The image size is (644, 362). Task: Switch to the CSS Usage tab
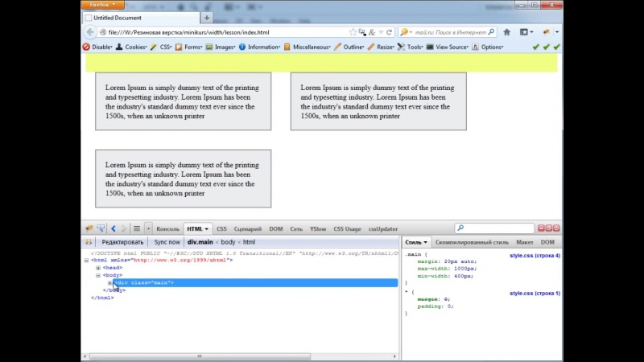(347, 229)
